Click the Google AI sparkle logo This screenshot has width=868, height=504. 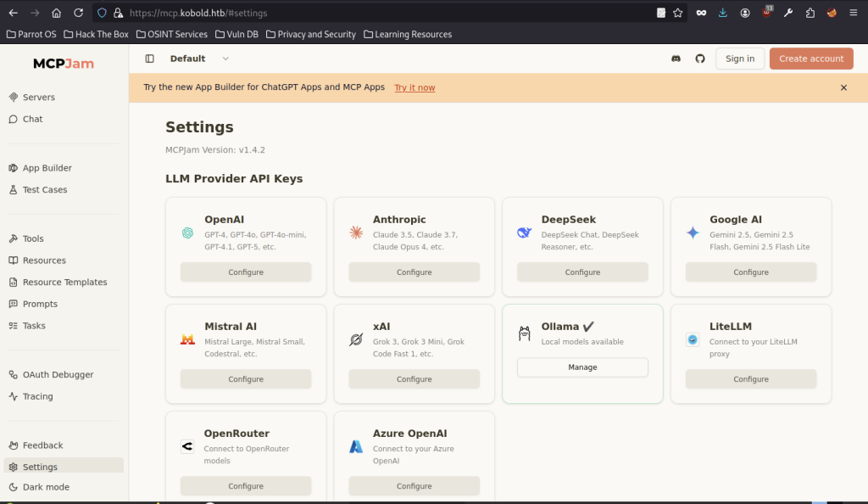693,232
